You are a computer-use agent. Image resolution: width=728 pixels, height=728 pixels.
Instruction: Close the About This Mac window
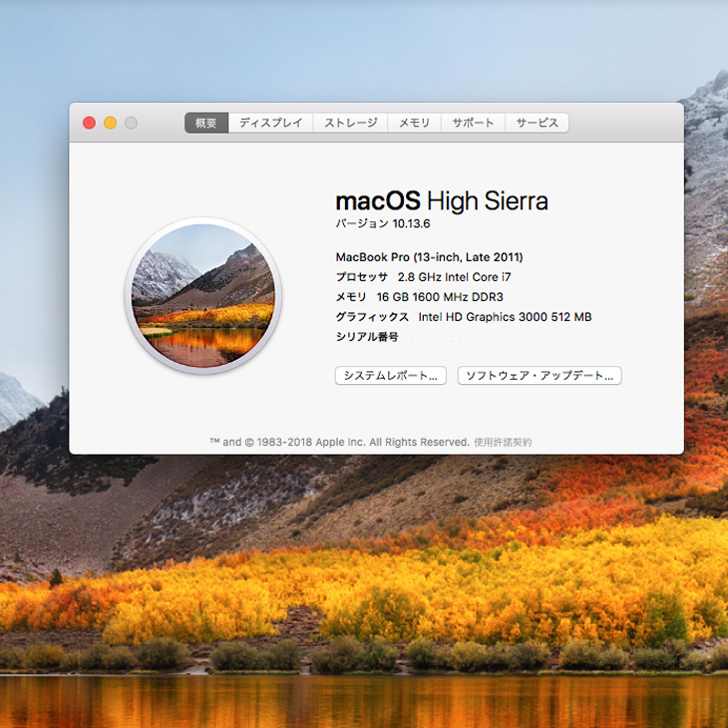coord(89,123)
